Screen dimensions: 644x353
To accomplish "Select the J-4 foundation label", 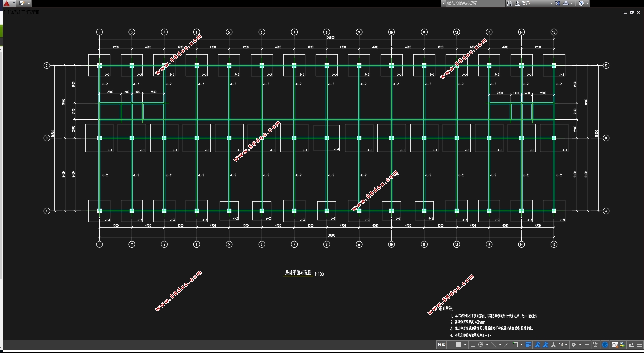I will tap(337, 149).
